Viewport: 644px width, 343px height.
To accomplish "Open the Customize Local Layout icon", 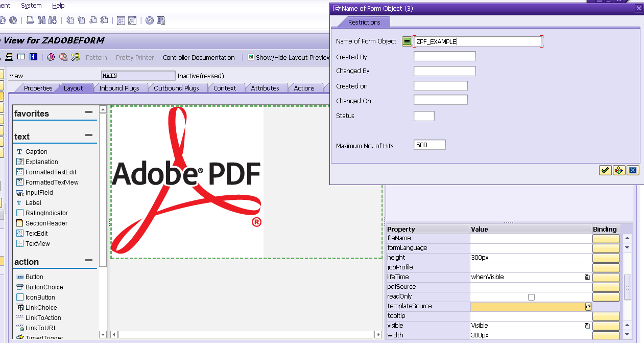I will [161, 20].
